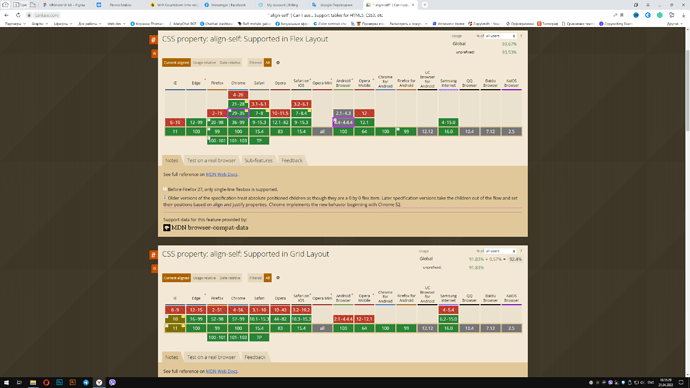Open File Explorer from the Windows taskbar

click(33, 382)
